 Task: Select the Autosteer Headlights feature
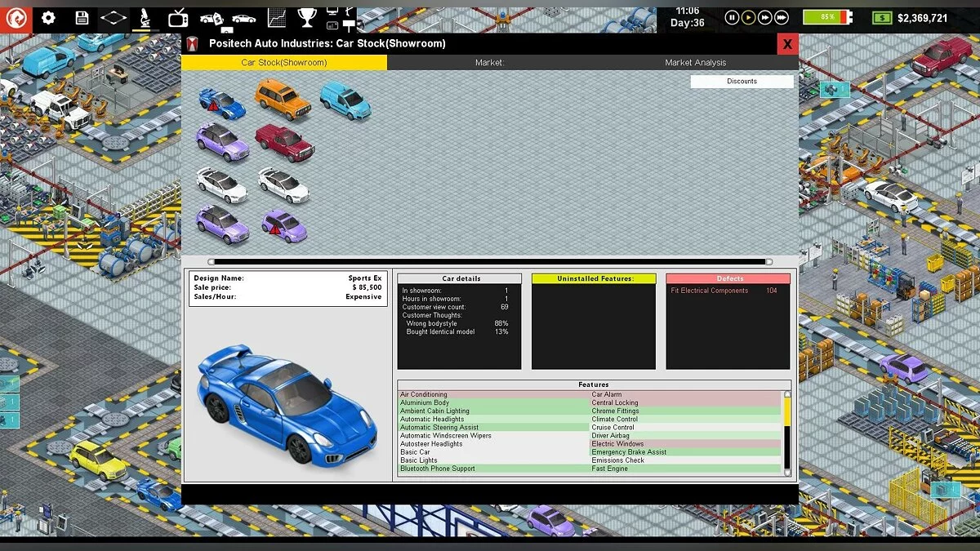pyautogui.click(x=494, y=444)
